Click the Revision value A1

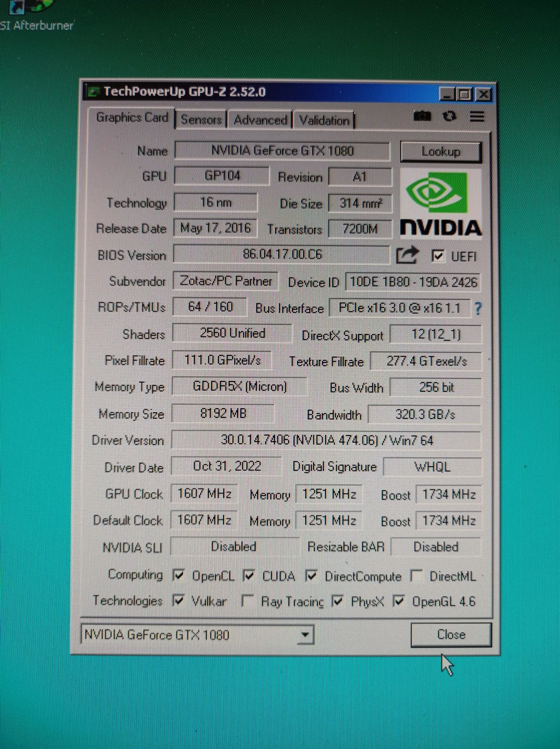tap(360, 177)
